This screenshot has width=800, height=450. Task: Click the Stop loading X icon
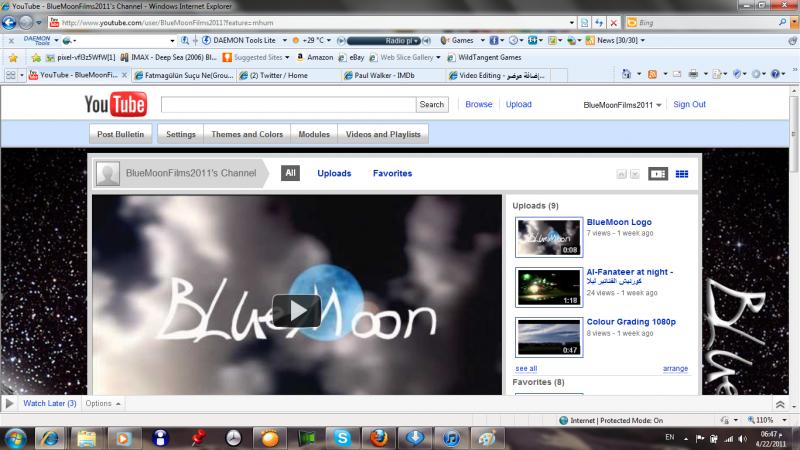click(x=614, y=23)
